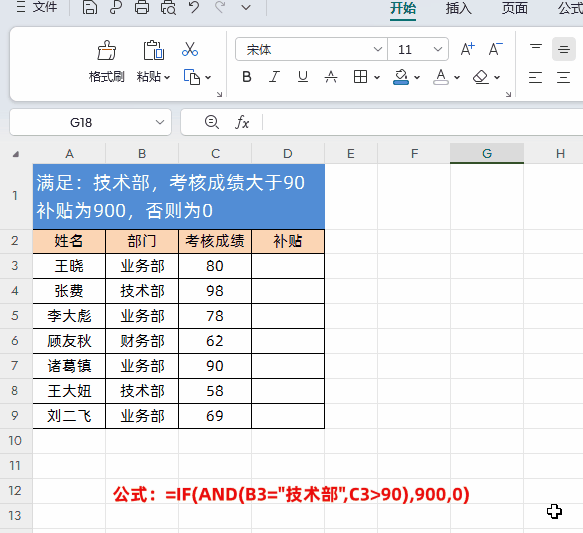Click the 财务部 cell

[x=142, y=341]
